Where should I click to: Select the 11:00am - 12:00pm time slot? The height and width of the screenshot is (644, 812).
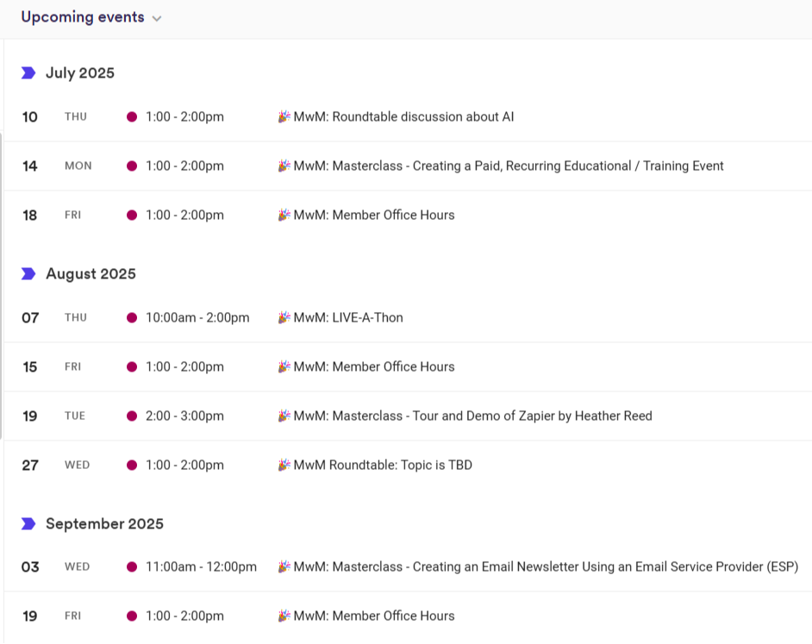[x=201, y=566]
